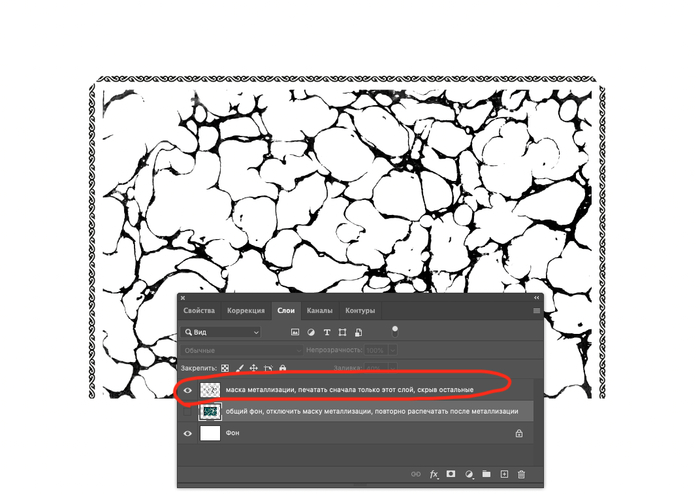Click the pixel layer filter icon

point(295,331)
